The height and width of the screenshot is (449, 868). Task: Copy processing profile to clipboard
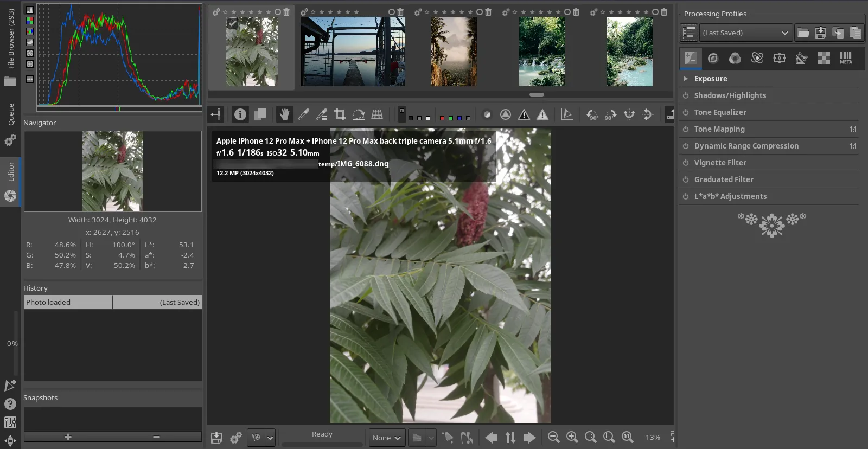(x=838, y=33)
